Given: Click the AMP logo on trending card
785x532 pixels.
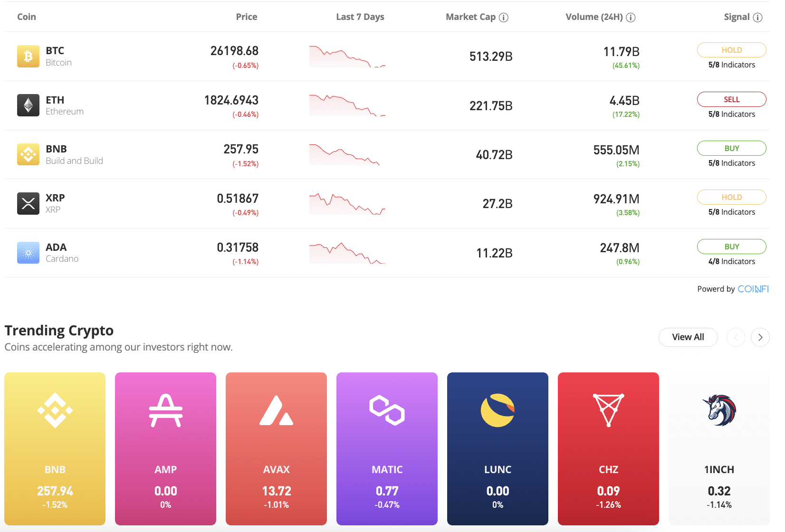Looking at the screenshot, I should [165, 410].
